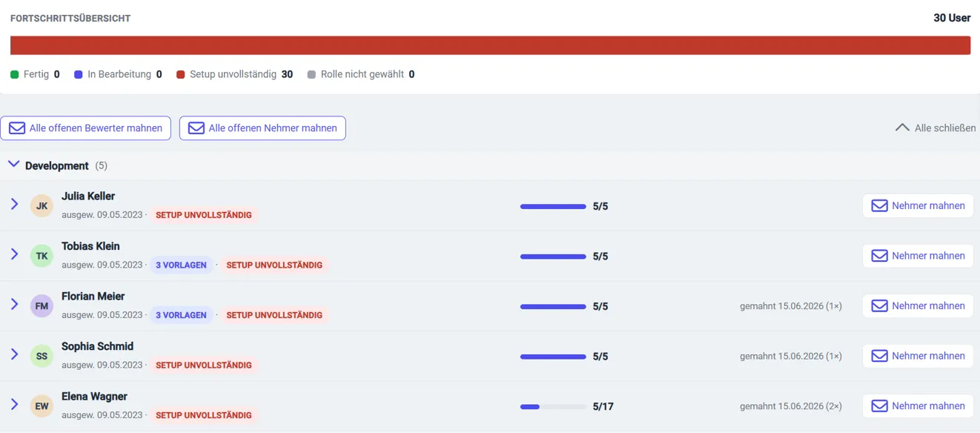Remind Tobias Klein via Nehmer mahnen
Screen dimensions: 980x433
[x=918, y=256]
